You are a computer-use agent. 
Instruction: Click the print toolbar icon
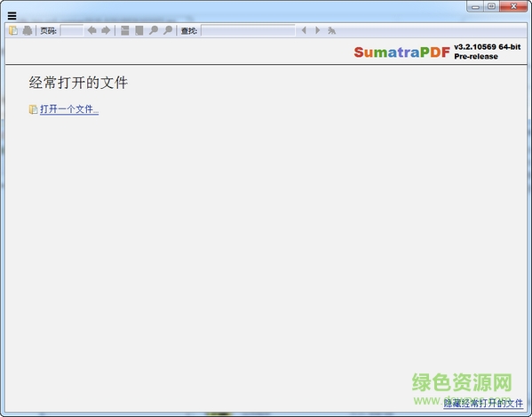point(28,30)
